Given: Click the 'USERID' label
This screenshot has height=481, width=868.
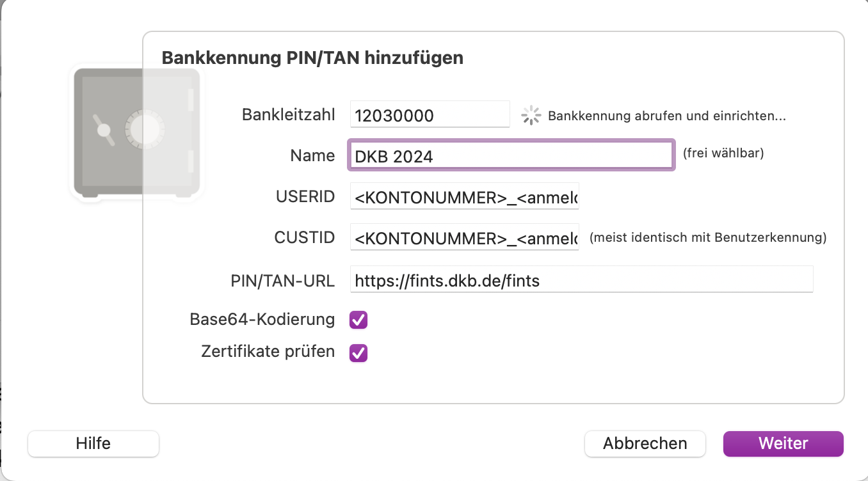Looking at the screenshot, I should click(305, 196).
